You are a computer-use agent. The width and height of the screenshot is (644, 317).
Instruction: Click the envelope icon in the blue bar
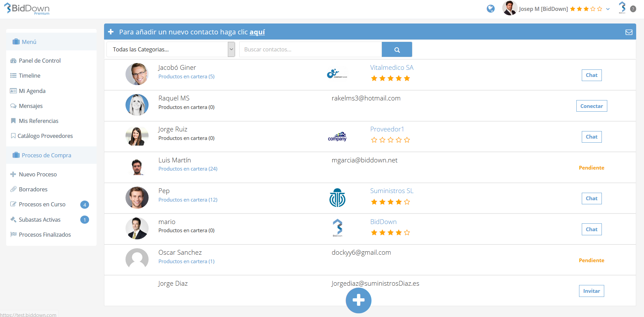coord(629,32)
